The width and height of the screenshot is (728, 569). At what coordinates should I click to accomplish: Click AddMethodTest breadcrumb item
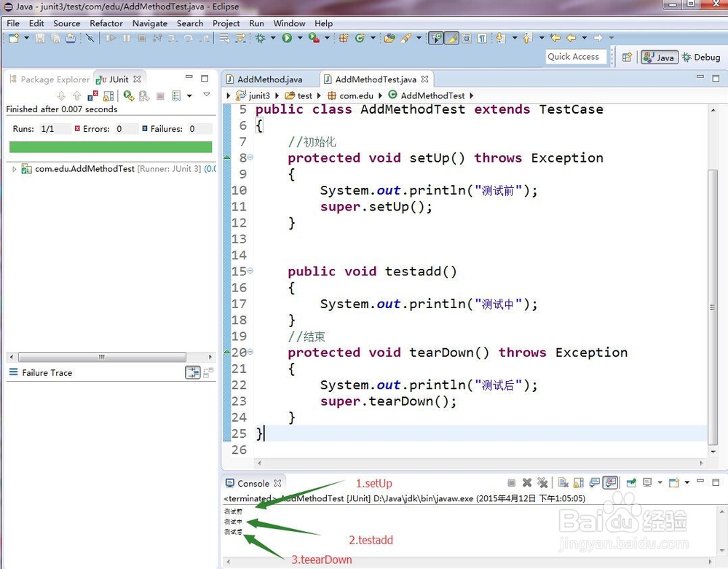pos(427,95)
